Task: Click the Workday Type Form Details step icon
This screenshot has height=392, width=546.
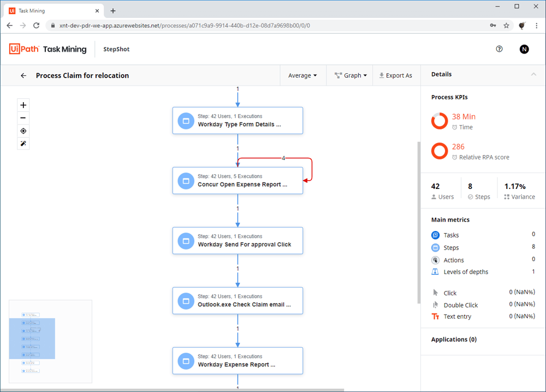Action: (x=186, y=121)
